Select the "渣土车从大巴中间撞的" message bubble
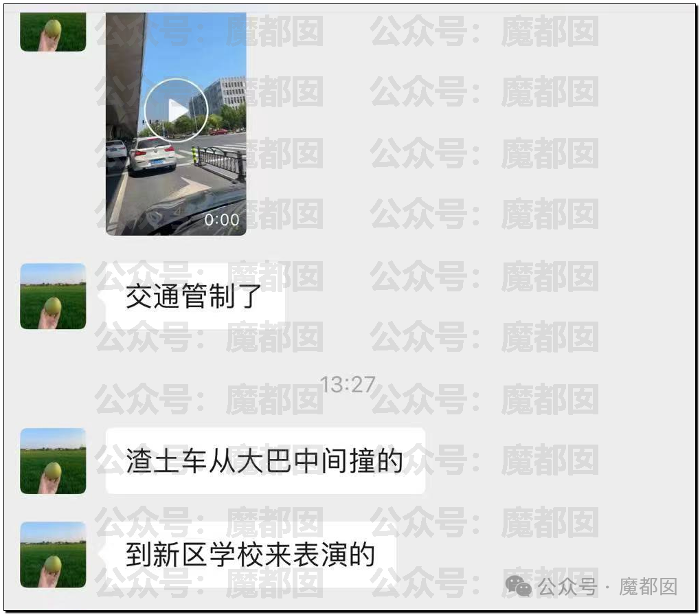The image size is (700, 615). pos(264,461)
